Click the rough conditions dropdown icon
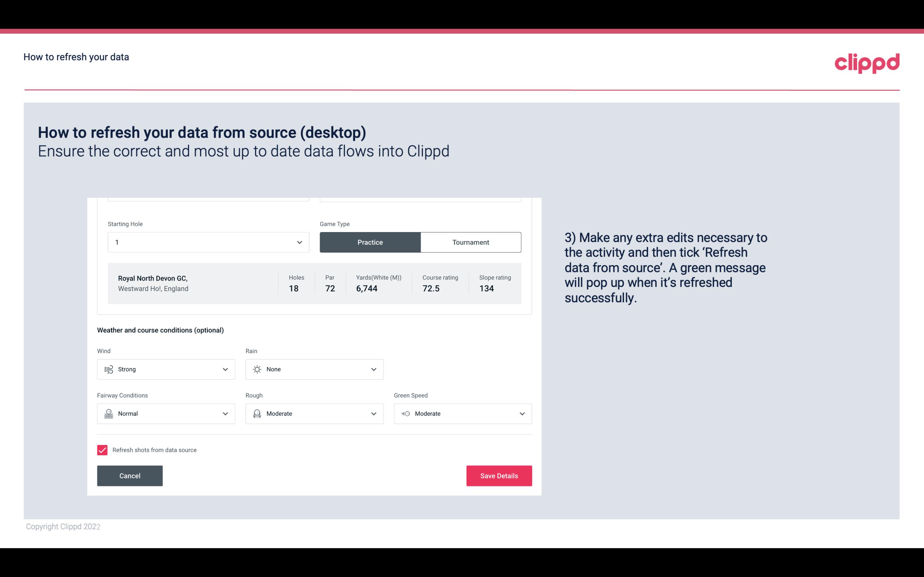 373,414
